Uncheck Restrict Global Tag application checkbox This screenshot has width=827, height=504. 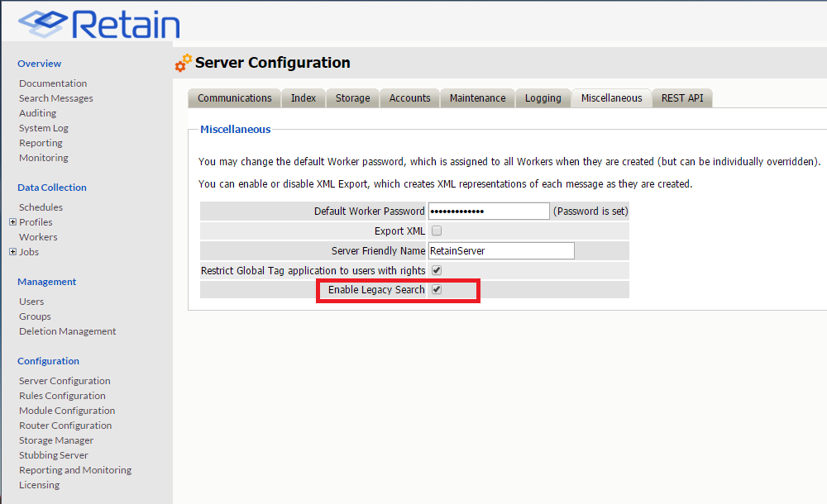coord(437,270)
